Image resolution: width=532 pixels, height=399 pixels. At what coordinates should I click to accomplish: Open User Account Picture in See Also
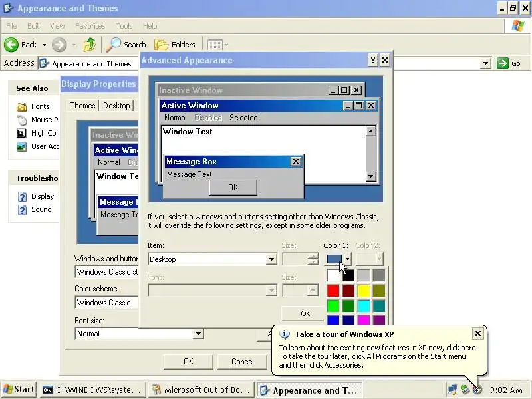pos(37,146)
